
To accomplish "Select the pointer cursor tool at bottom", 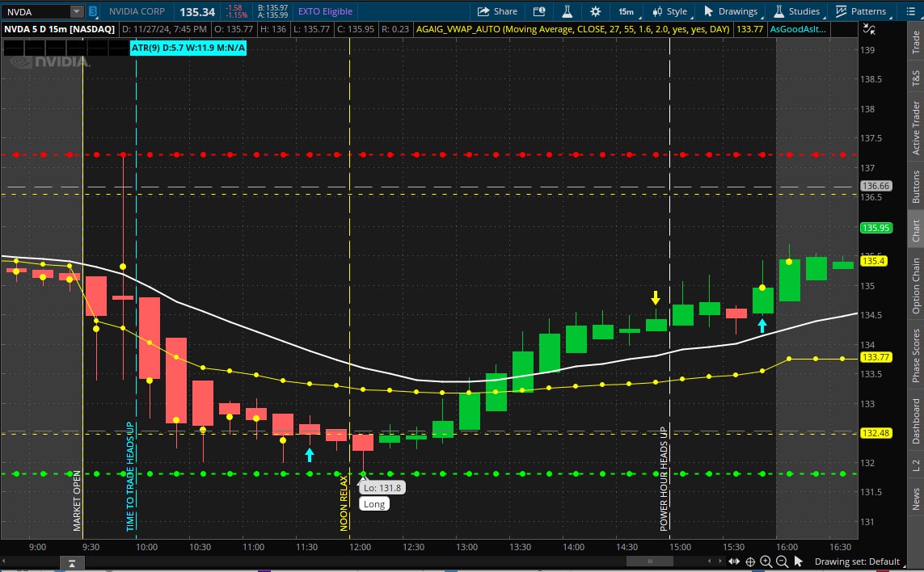I will click(x=798, y=561).
